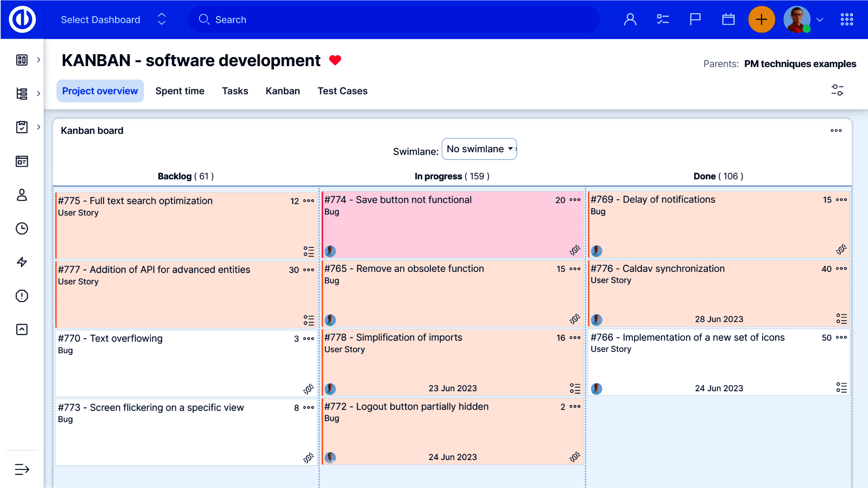Open the filter options toggle near the tabs
This screenshot has height=488, width=868.
click(x=838, y=90)
